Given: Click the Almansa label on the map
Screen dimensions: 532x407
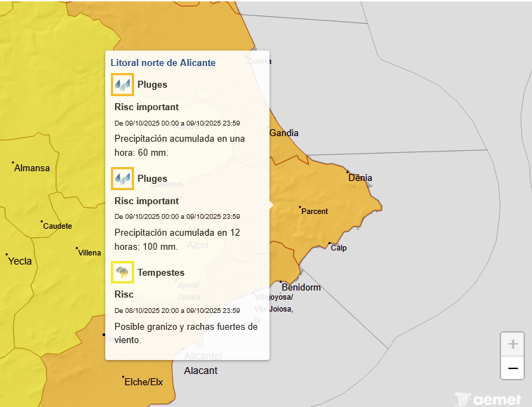Looking at the screenshot, I should coord(32,168).
